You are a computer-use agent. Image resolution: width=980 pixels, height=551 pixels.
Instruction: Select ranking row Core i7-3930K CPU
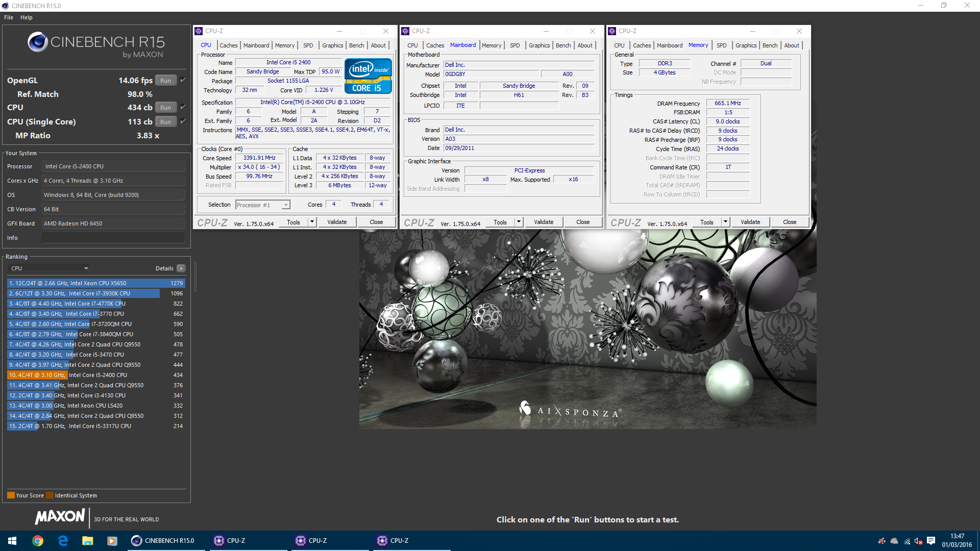coord(96,293)
